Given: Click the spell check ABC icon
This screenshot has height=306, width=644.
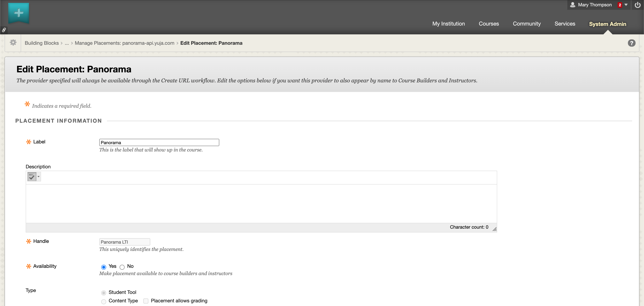Looking at the screenshot, I should click(32, 177).
